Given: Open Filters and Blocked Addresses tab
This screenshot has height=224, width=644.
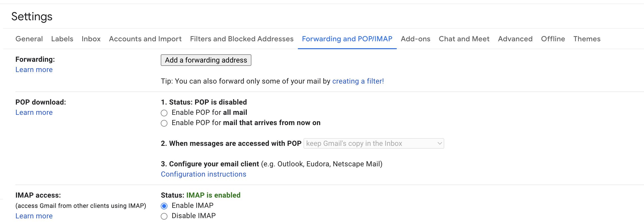Looking at the screenshot, I should coord(242,39).
